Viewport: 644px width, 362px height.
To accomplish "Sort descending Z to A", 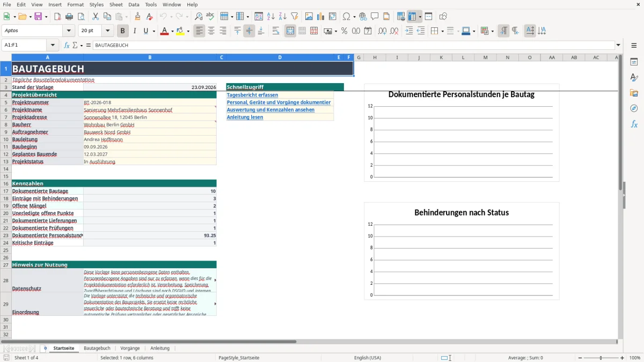I will pos(283,17).
